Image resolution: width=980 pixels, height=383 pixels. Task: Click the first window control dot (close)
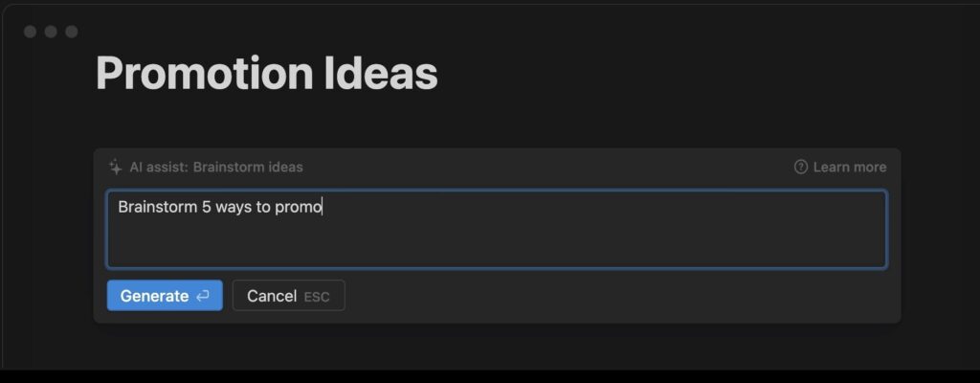(30, 32)
